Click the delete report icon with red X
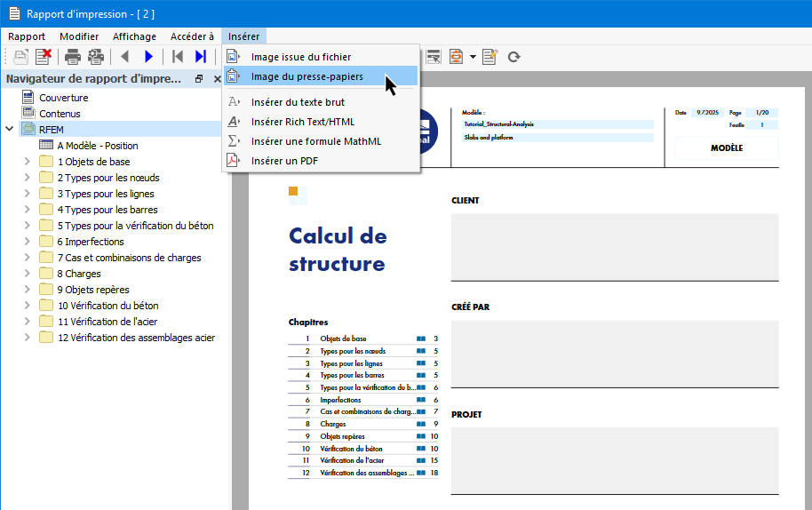 coord(44,57)
